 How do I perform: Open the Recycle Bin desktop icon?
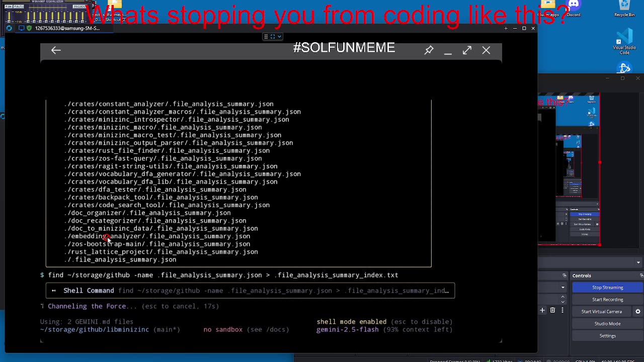click(x=624, y=9)
